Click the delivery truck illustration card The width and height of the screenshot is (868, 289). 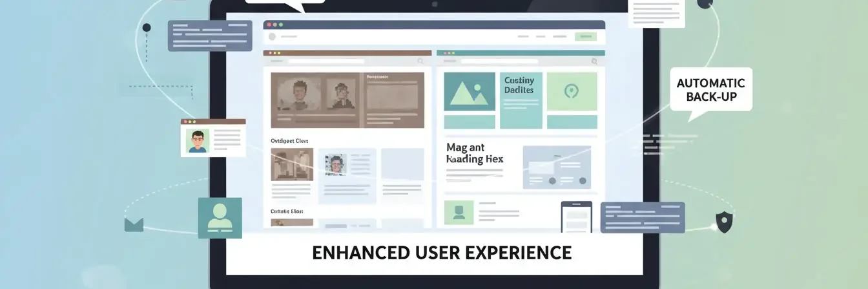(557, 167)
